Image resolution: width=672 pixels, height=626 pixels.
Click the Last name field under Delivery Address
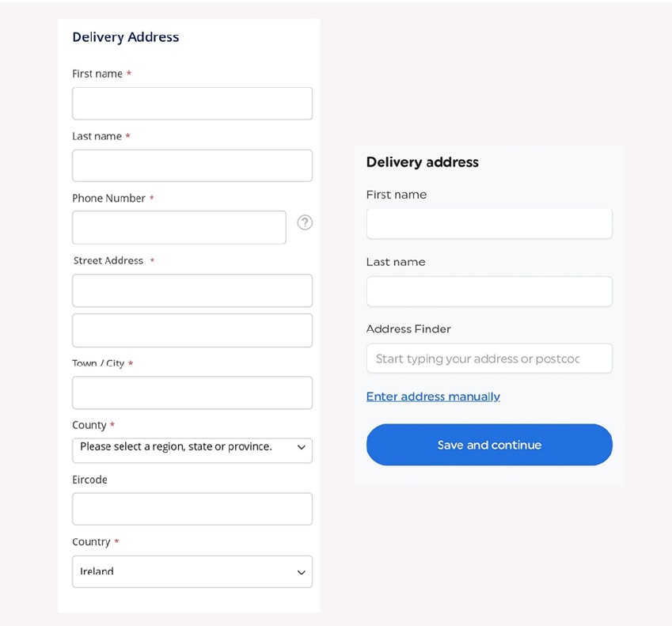coord(192,165)
